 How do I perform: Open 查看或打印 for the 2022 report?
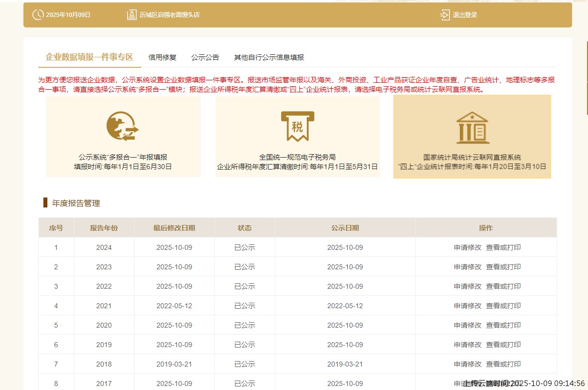tap(503, 286)
